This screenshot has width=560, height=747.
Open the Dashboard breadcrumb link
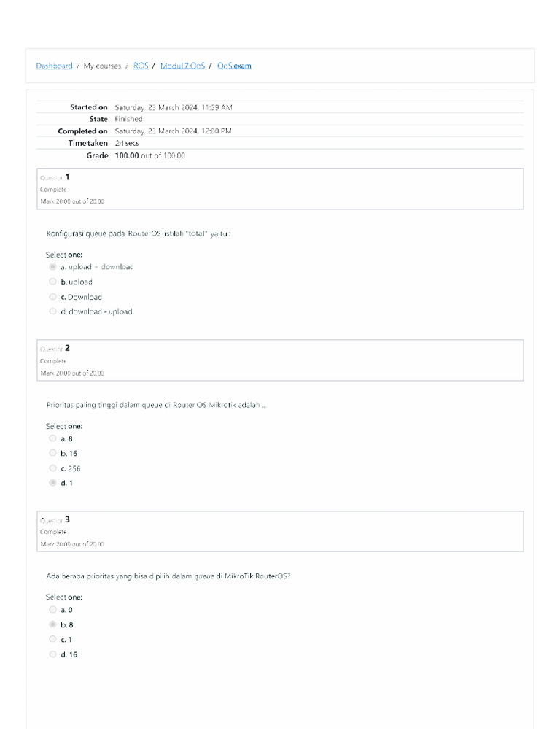pyautogui.click(x=54, y=66)
